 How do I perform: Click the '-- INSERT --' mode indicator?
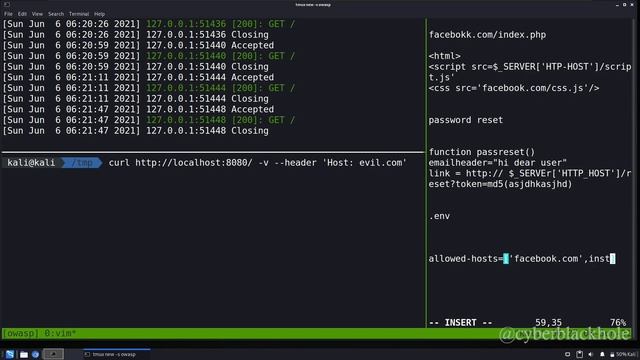[x=460, y=322]
